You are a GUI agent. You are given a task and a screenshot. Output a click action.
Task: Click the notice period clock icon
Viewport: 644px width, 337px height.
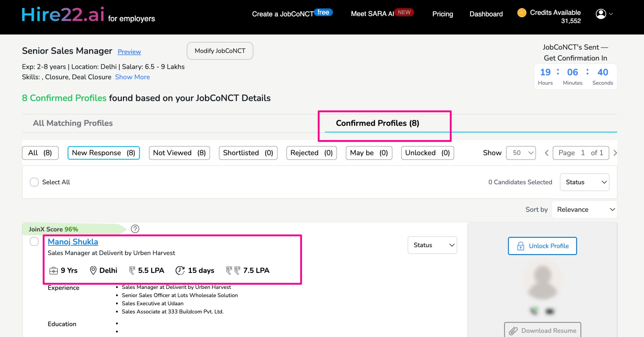click(180, 270)
